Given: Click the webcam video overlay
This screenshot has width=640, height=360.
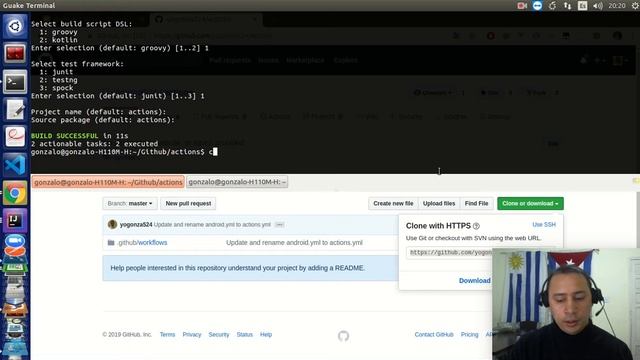Looking at the screenshot, I should [566, 304].
